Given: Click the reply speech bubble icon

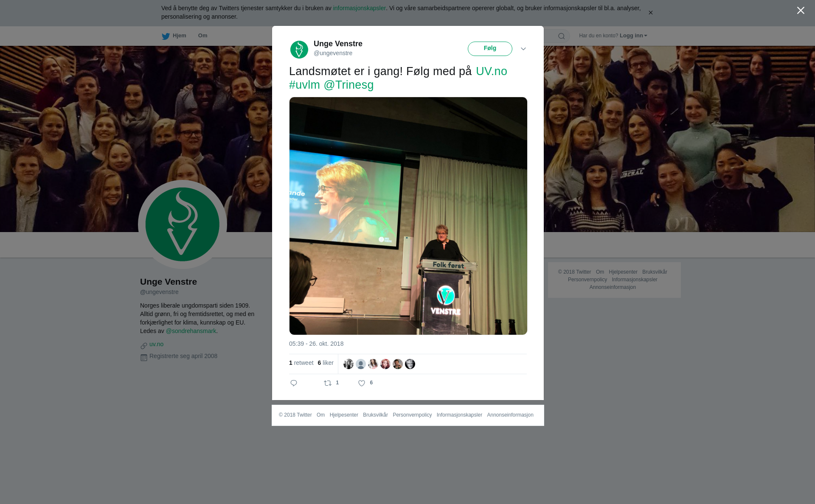Looking at the screenshot, I should 294,383.
